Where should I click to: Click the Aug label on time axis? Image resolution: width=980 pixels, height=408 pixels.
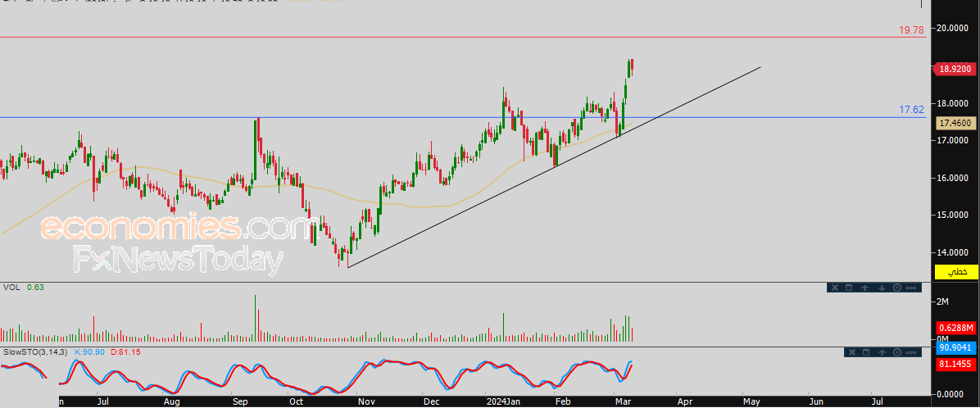[x=172, y=401]
